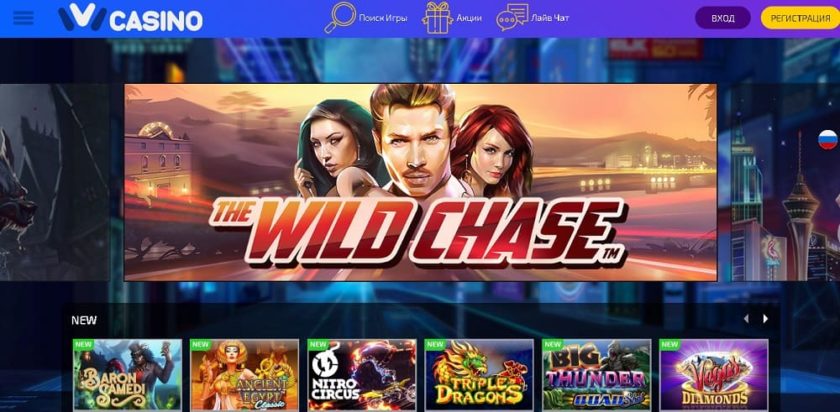The width and height of the screenshot is (840, 412).
Task: Click the gift box promotions icon
Action: 437,18
